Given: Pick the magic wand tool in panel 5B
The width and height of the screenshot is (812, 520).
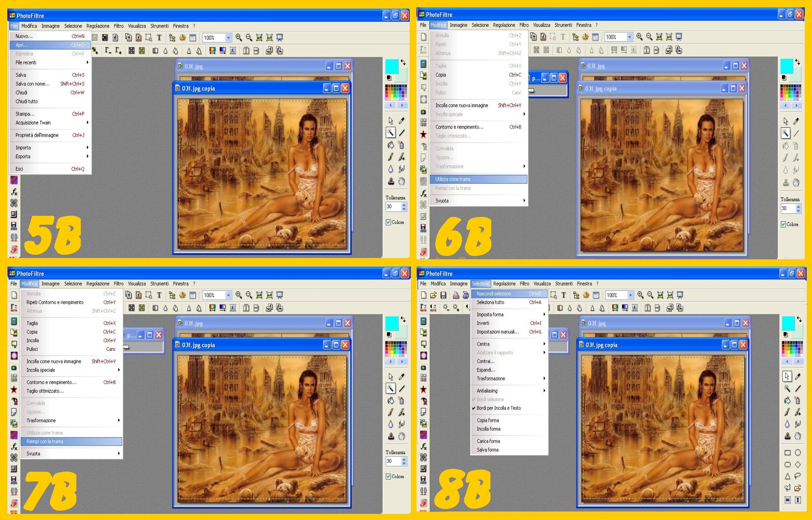Looking at the screenshot, I should pyautogui.click(x=391, y=133).
